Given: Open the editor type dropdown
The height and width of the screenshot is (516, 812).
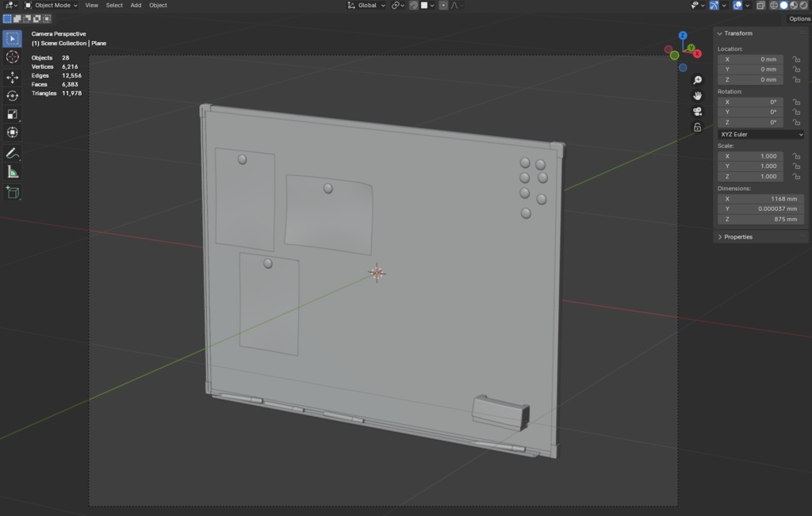Looking at the screenshot, I should (x=10, y=6).
